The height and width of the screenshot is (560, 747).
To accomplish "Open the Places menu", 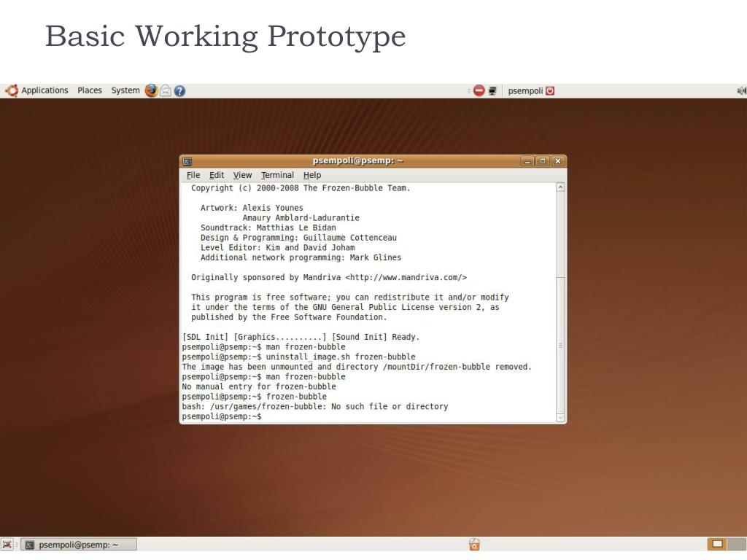I will 90,90.
